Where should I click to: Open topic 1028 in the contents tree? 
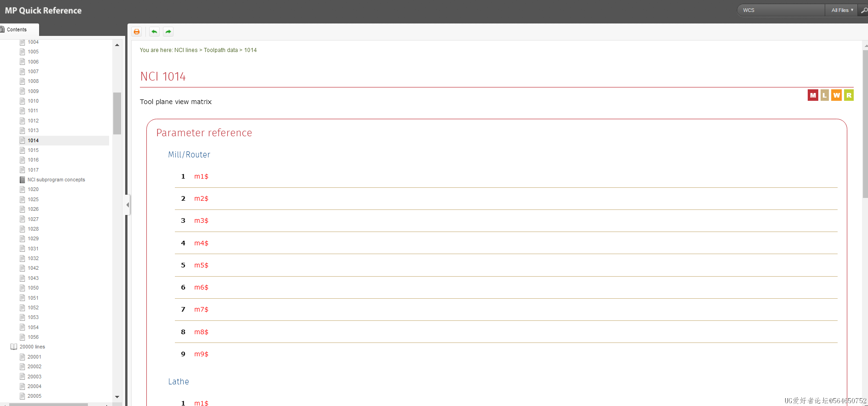pyautogui.click(x=33, y=229)
